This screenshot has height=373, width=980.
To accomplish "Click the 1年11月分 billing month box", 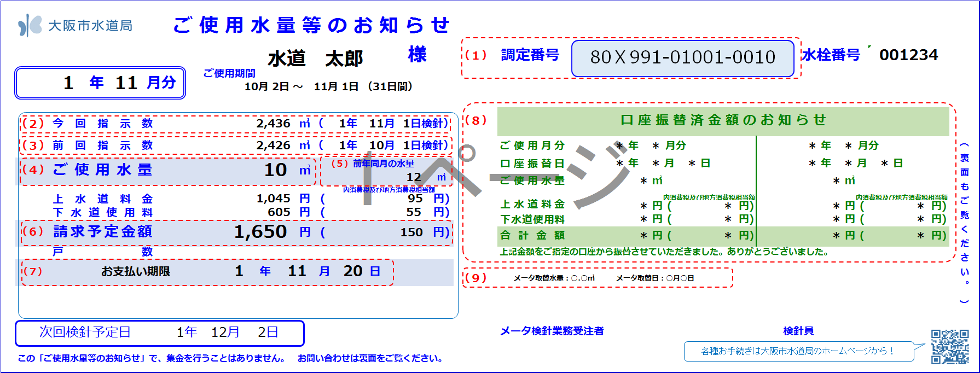I will 100,83.
